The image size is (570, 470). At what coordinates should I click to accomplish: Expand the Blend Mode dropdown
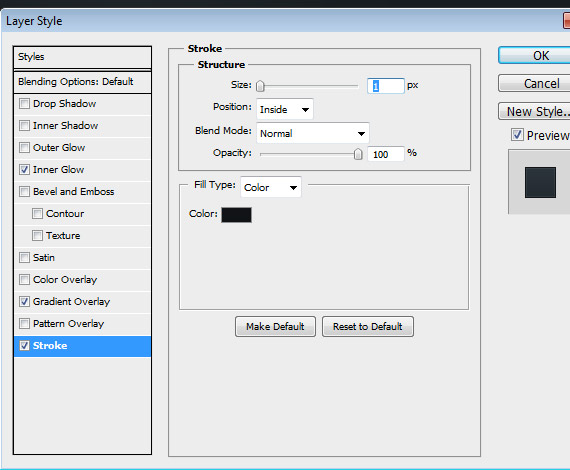click(313, 133)
